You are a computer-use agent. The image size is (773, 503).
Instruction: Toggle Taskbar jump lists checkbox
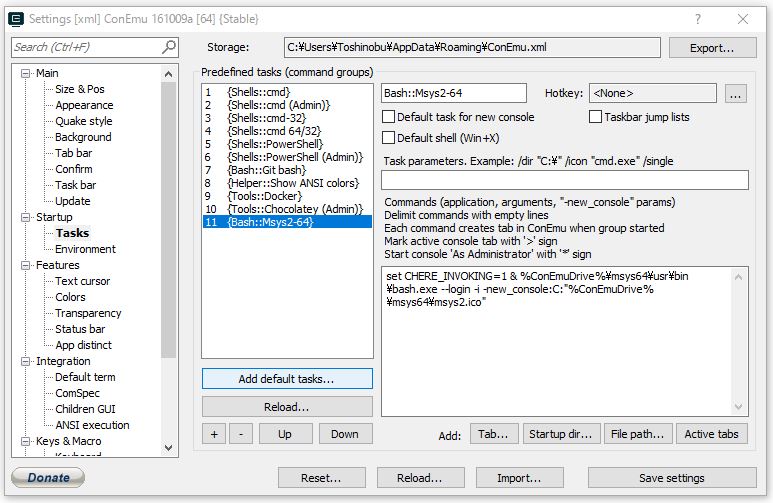click(596, 117)
